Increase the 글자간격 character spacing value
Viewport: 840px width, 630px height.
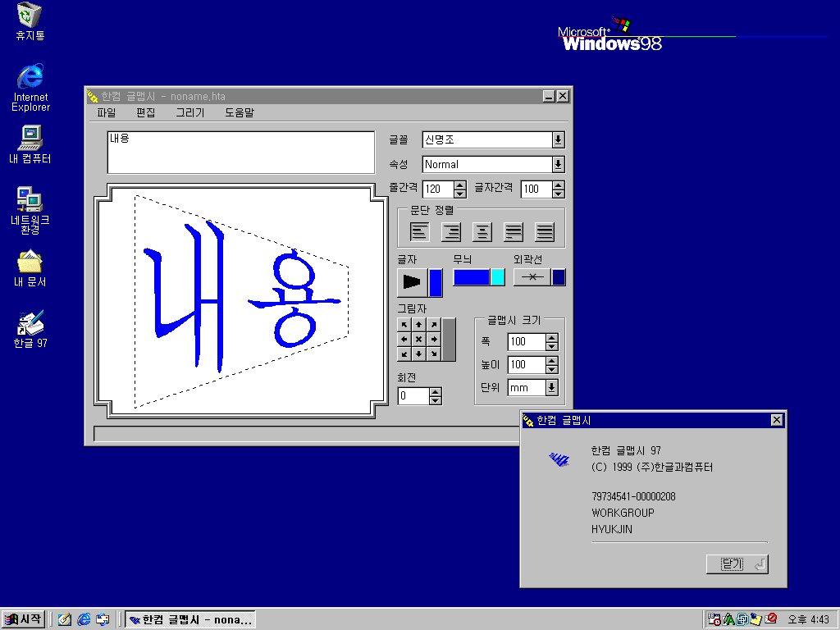558,185
